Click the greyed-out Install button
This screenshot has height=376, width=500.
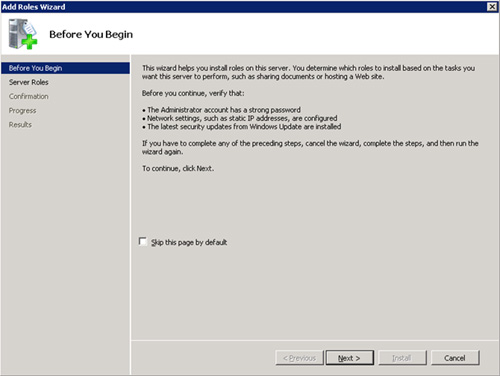(x=402, y=358)
